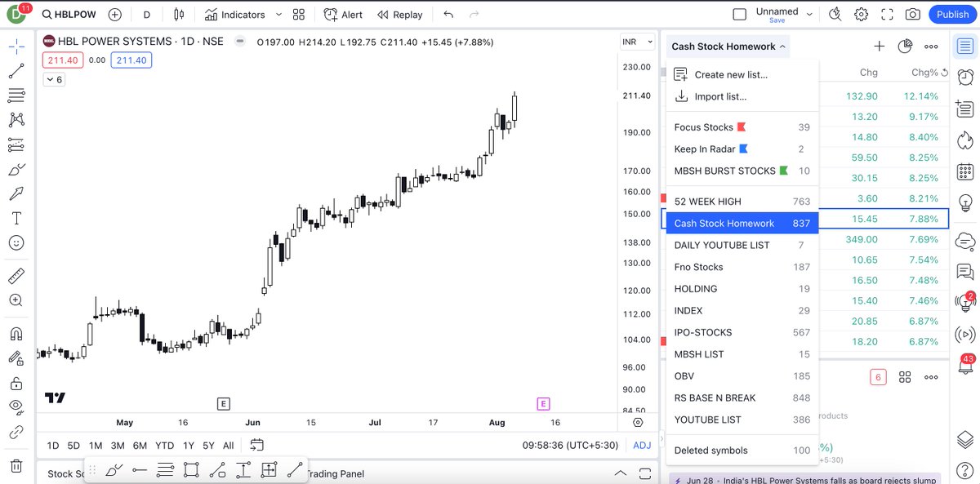The image size is (980, 484).
Task: Toggle ADJ adjusted data
Action: tap(643, 446)
